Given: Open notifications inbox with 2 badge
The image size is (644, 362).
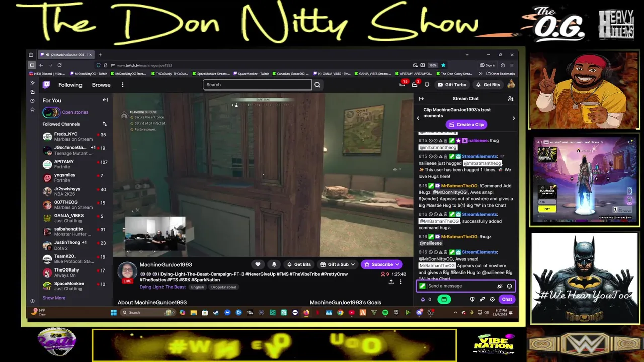Looking at the screenshot, I should (x=415, y=84).
